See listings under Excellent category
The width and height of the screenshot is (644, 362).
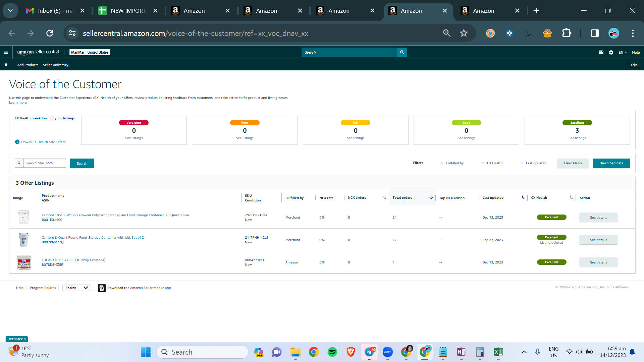pyautogui.click(x=577, y=138)
